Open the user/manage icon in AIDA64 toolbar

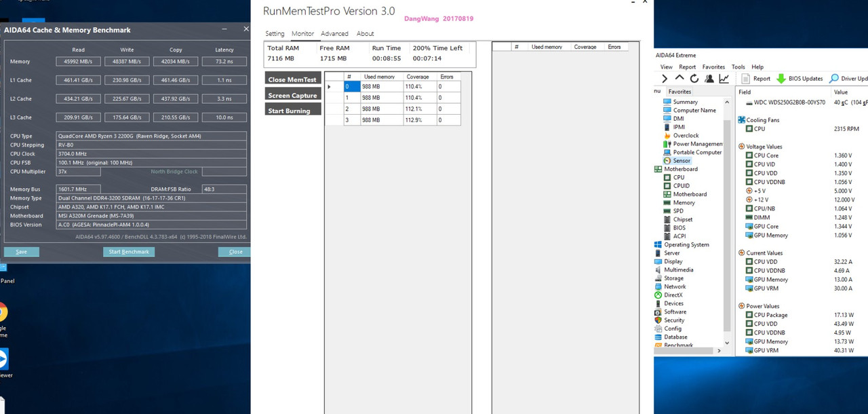pyautogui.click(x=709, y=79)
